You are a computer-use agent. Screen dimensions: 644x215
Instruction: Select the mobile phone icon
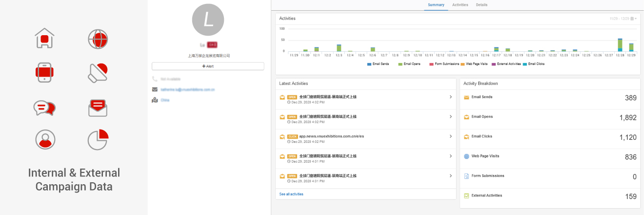(x=44, y=72)
